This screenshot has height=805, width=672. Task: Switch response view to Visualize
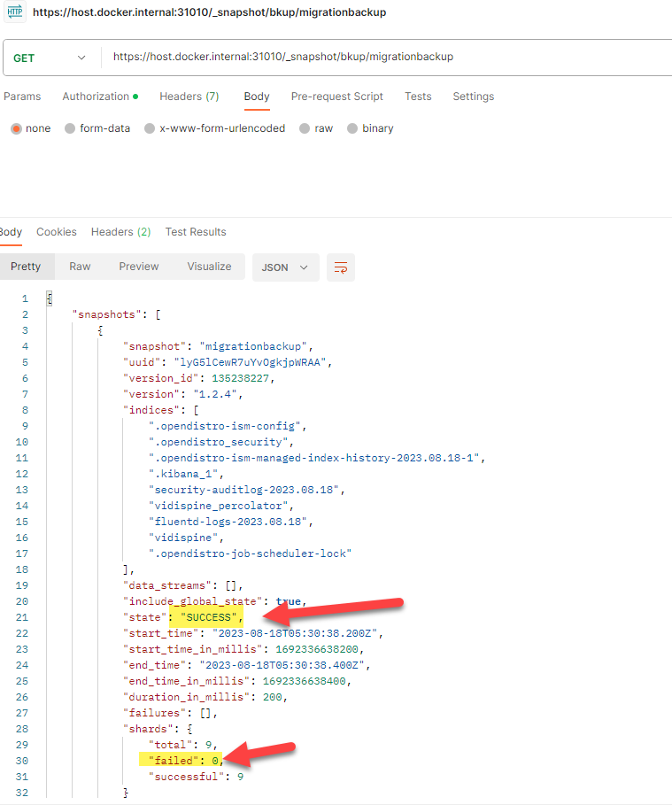(x=209, y=267)
